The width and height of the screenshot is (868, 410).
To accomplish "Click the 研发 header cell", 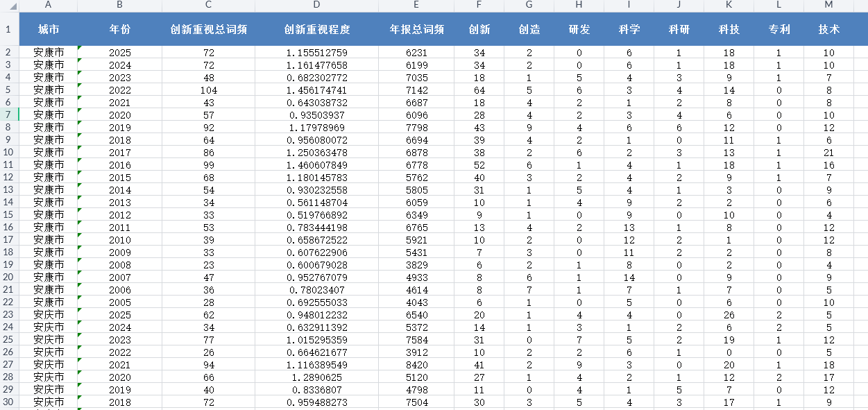I will coord(579,29).
